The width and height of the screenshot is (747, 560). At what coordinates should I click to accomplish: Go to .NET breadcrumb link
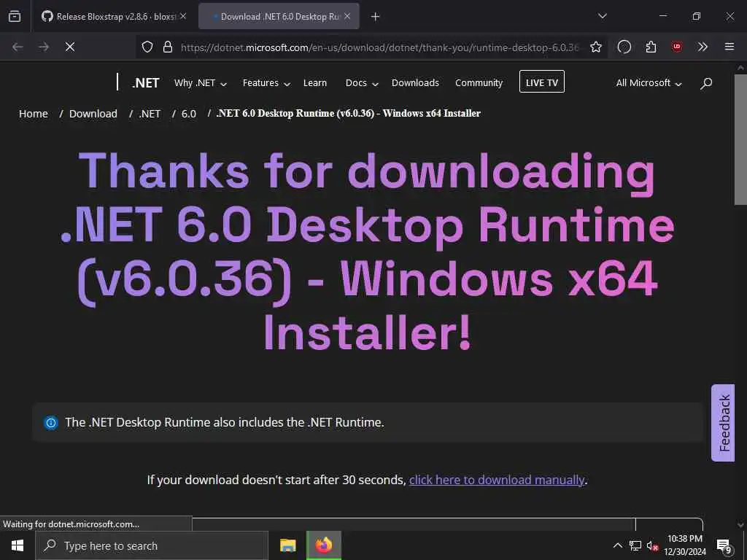150,114
